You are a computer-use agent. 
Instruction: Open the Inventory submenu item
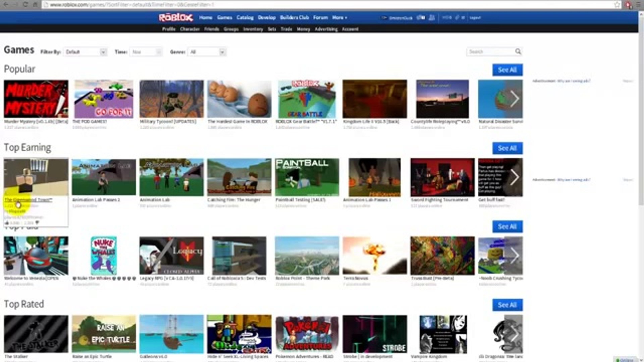click(253, 29)
